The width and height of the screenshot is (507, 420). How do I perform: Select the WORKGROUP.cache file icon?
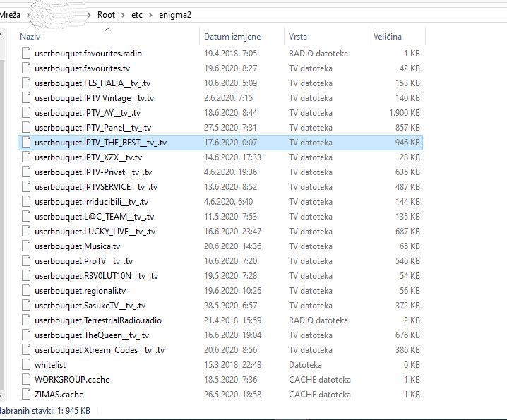[27, 380]
